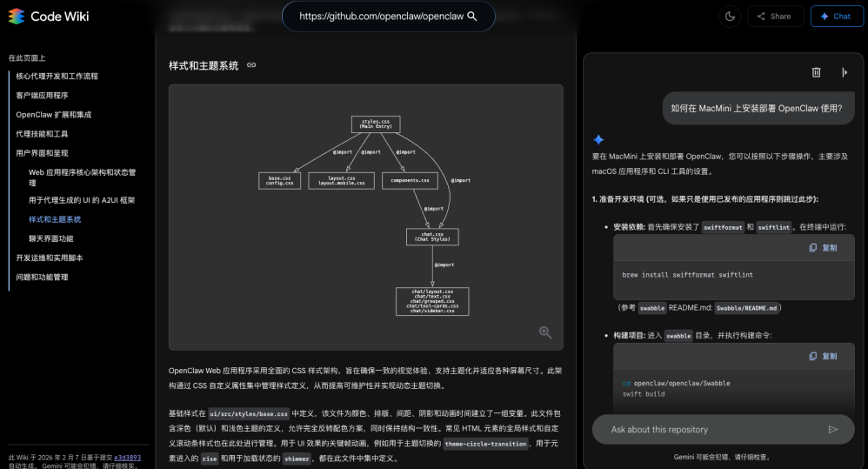Select 聊天界面功能 in the sidebar
The image size is (868, 469).
[x=51, y=238]
